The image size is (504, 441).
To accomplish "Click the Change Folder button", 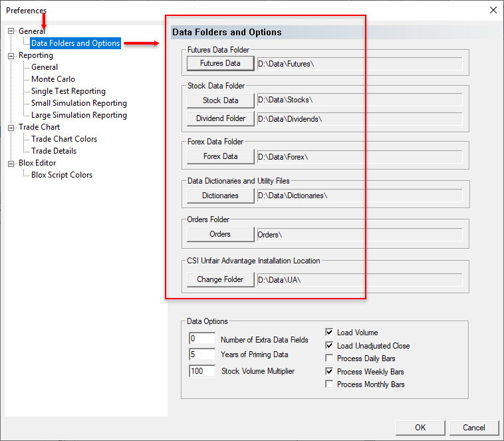I will (x=220, y=279).
